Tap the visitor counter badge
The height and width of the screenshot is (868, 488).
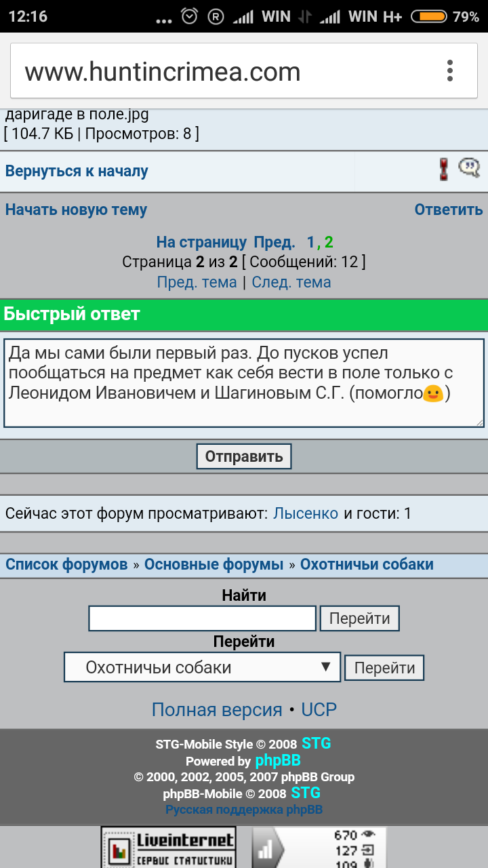(319, 848)
